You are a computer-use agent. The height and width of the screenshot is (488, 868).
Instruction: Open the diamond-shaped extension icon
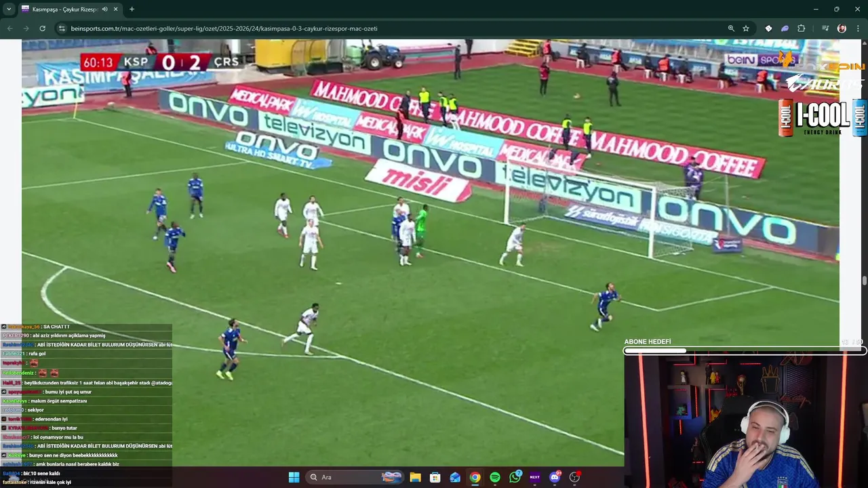[768, 28]
